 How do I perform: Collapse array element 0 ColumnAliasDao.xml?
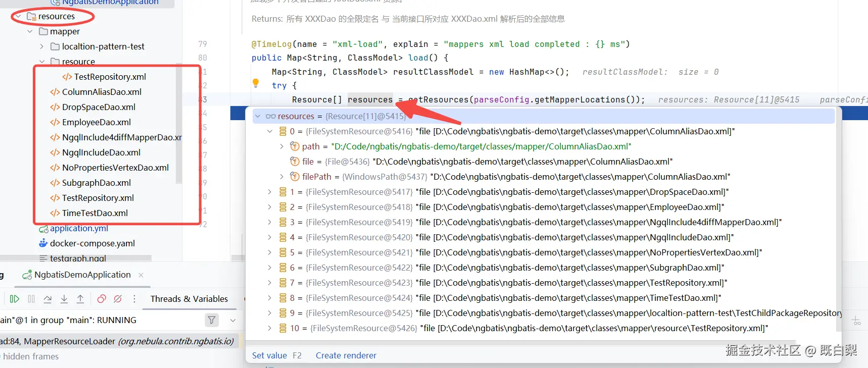tap(270, 131)
